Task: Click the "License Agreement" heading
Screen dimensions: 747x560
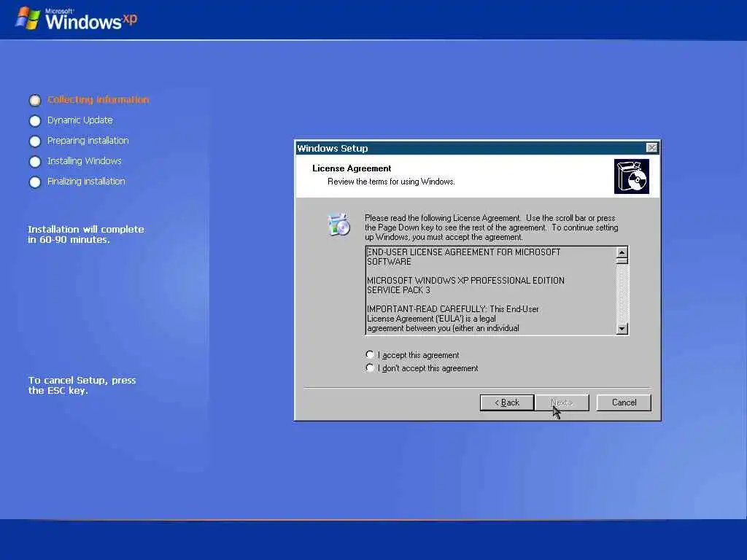Action: (x=352, y=168)
